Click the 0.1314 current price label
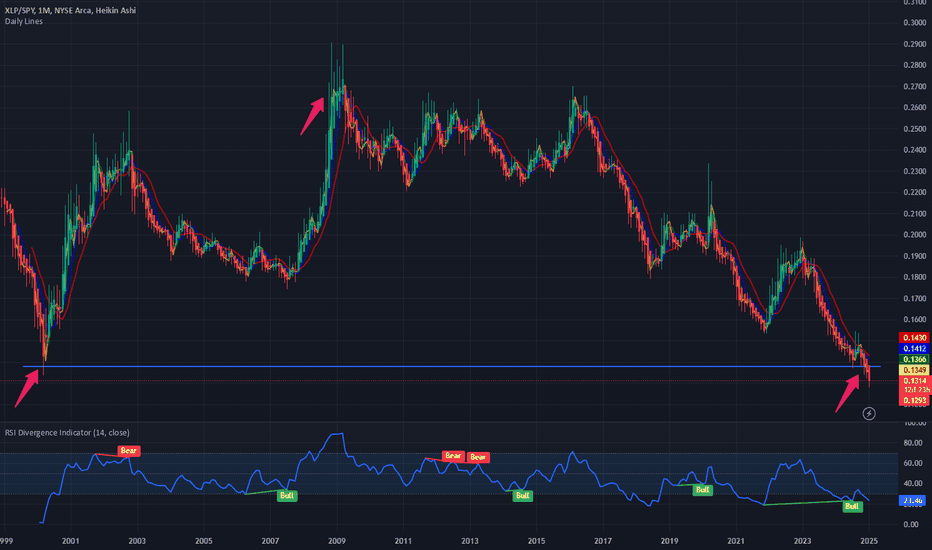 pos(914,381)
